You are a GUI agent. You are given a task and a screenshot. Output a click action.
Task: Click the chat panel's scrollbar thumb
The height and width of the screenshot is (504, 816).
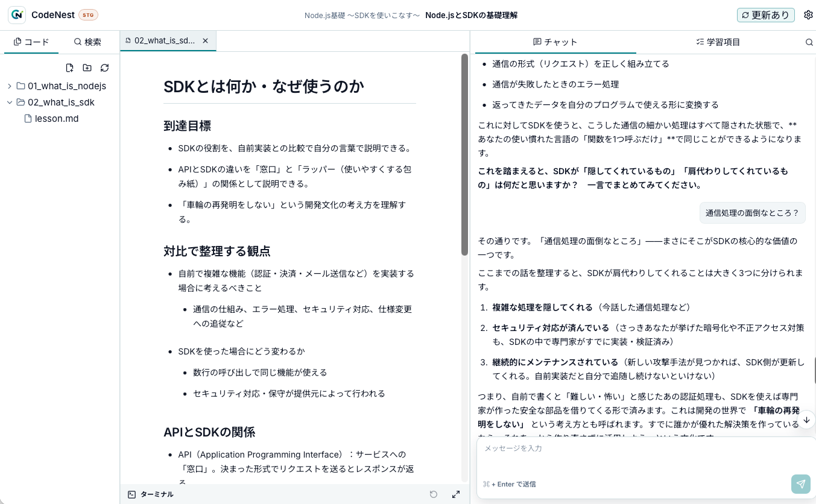[814, 370]
